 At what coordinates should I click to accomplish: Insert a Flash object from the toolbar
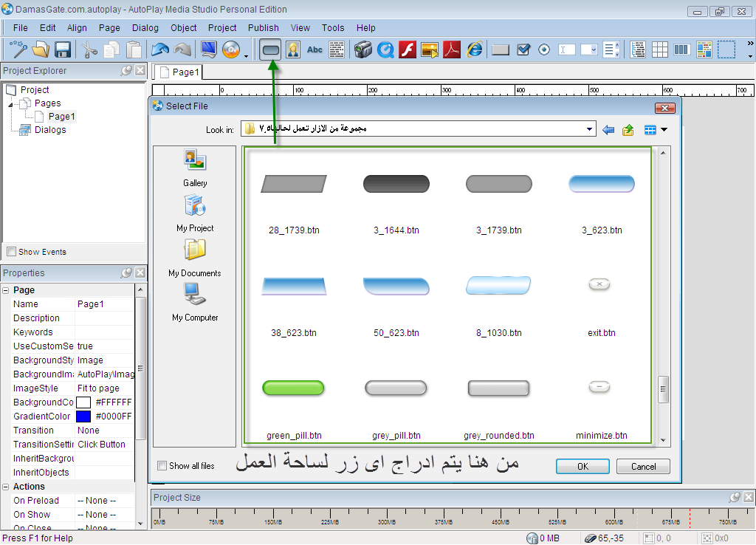(408, 49)
